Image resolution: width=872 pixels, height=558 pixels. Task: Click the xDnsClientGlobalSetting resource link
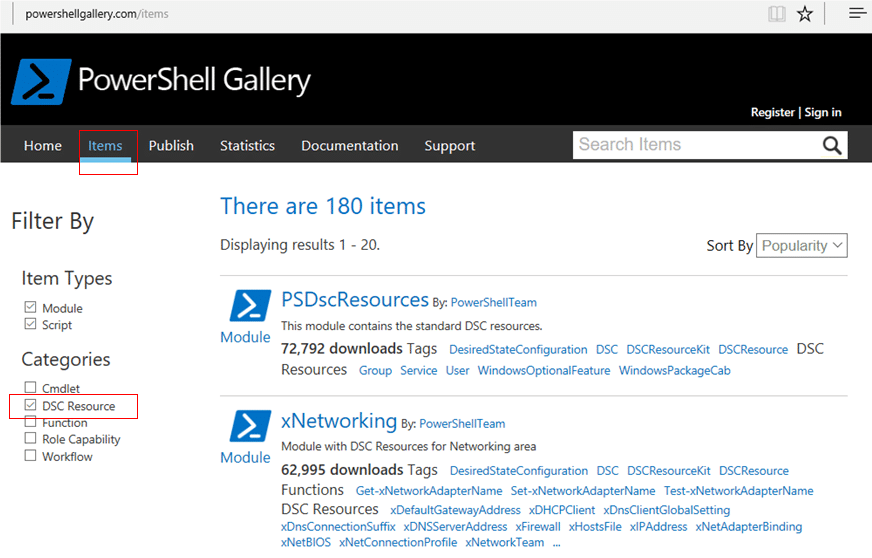667,510
